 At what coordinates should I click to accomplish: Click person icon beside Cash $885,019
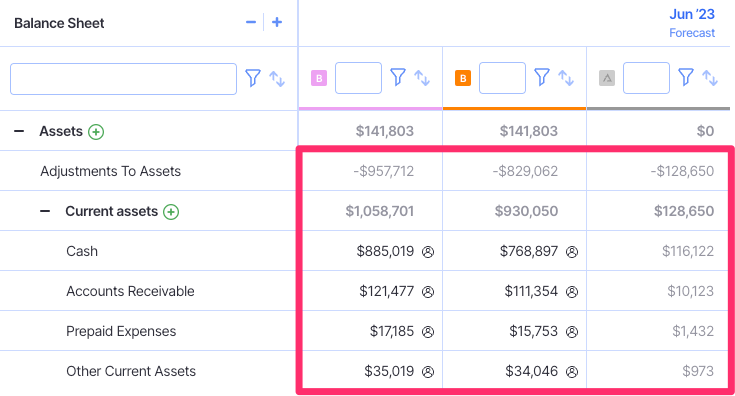coord(428,252)
